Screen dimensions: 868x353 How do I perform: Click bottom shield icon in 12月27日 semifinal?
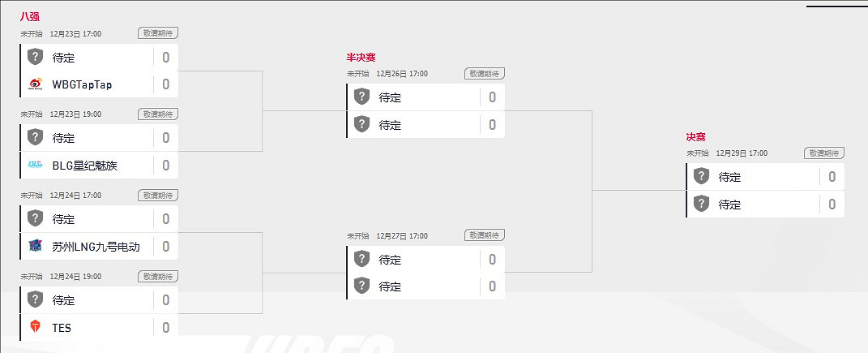click(362, 286)
